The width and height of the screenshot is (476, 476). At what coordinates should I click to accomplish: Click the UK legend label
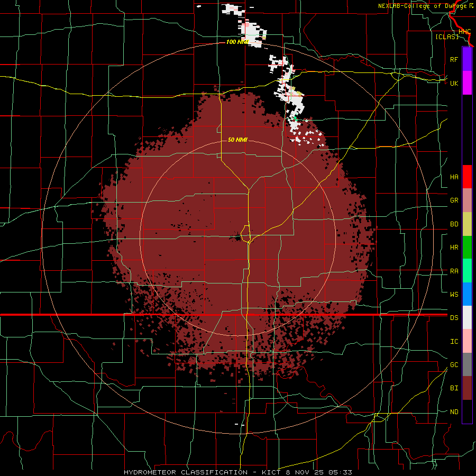[x=454, y=84]
